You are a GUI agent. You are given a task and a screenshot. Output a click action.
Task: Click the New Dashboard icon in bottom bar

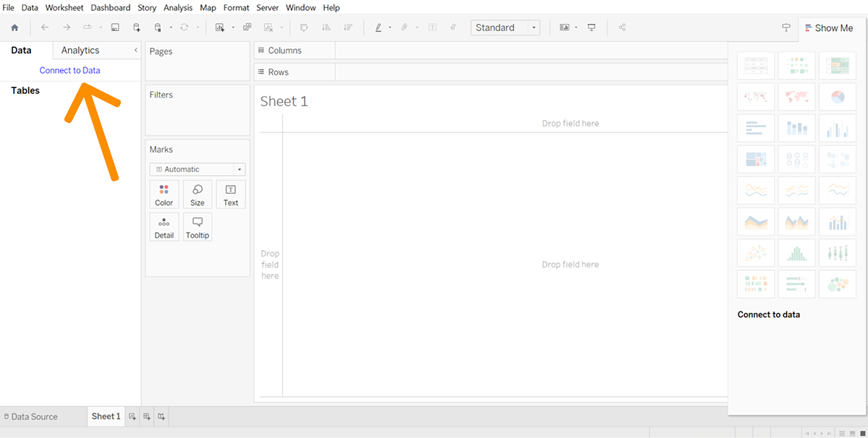pos(147,416)
